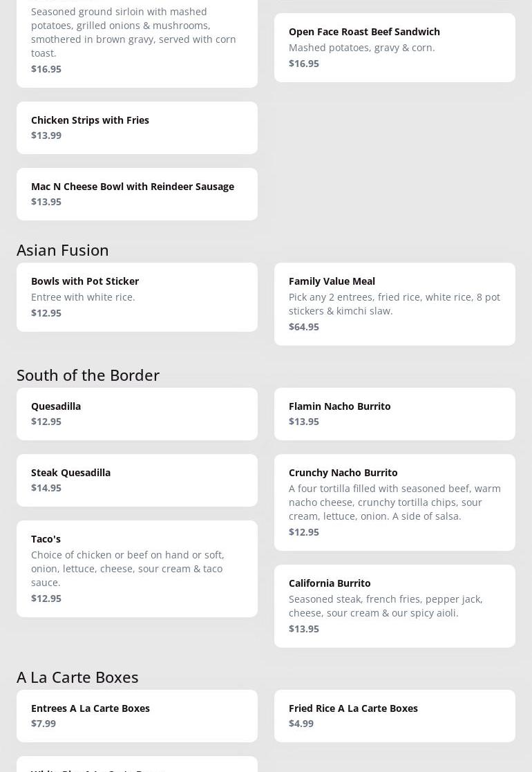
Task: Select the California Burrito card
Action: pyautogui.click(x=330, y=583)
